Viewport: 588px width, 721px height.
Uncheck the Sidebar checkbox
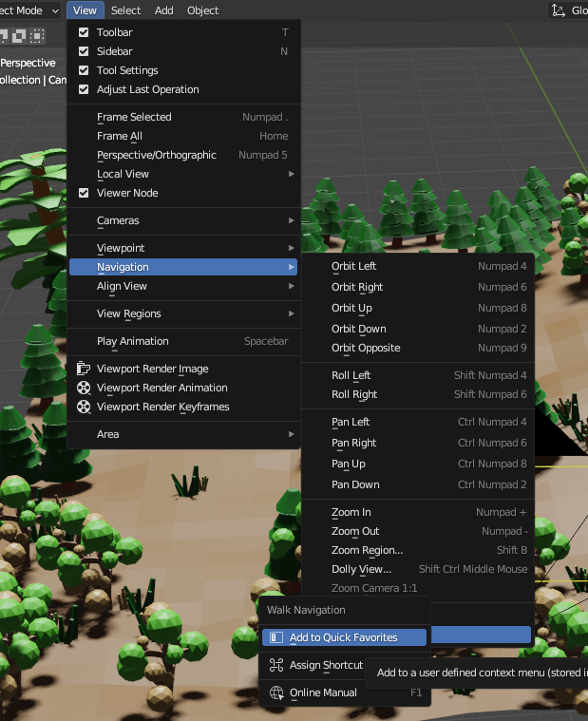[x=84, y=51]
